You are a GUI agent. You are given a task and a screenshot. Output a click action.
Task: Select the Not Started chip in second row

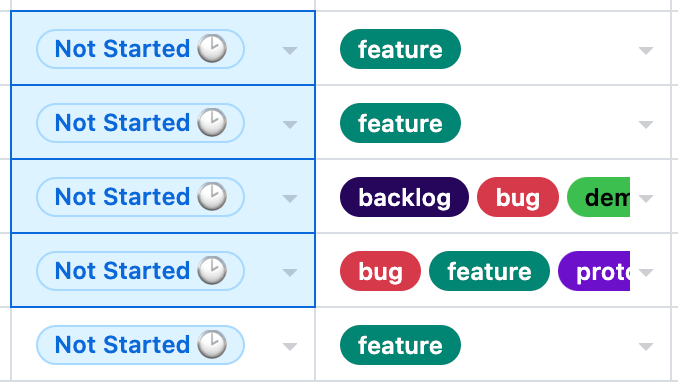click(x=141, y=123)
